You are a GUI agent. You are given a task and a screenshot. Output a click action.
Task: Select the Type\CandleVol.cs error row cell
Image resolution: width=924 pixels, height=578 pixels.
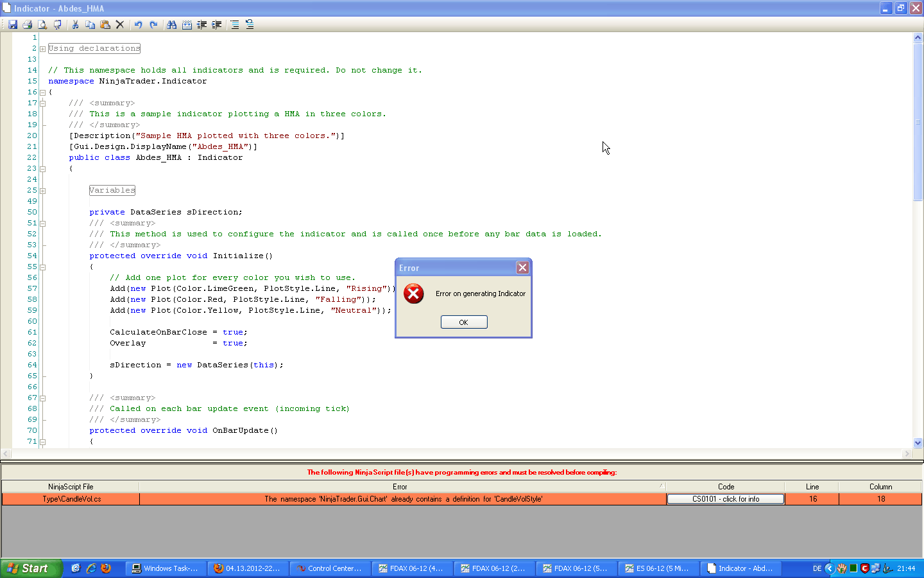pos(71,499)
